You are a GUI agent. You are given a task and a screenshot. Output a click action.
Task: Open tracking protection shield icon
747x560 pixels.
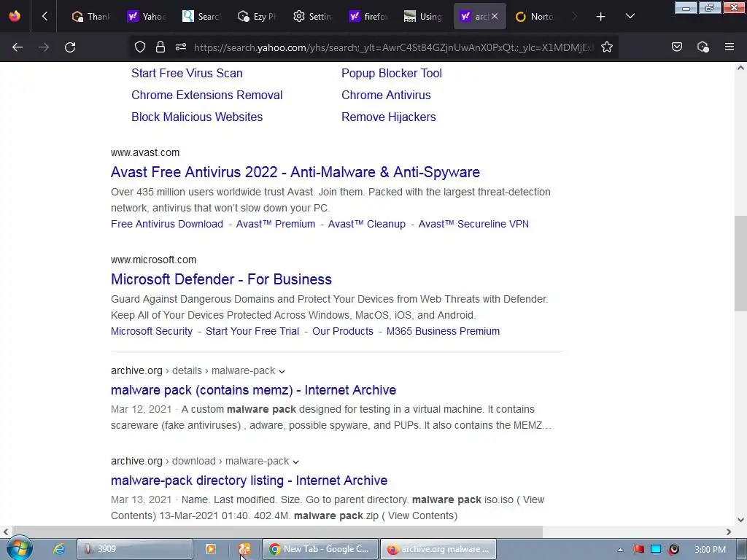[139, 47]
